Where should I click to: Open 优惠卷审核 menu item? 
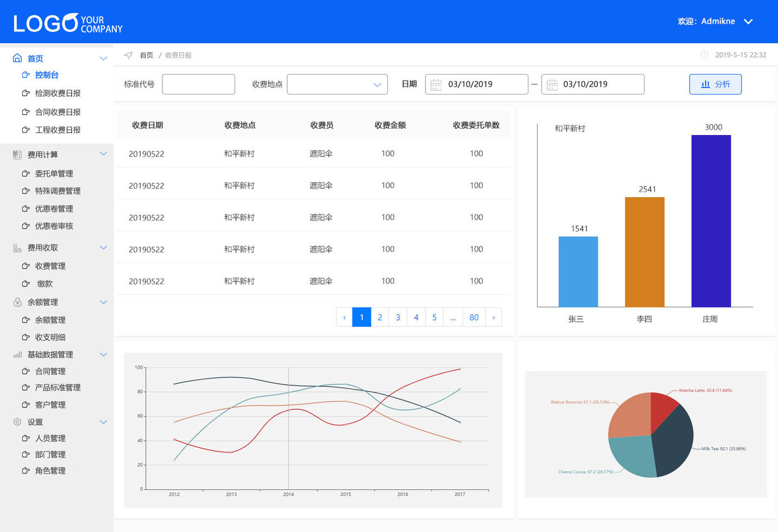tap(54, 226)
